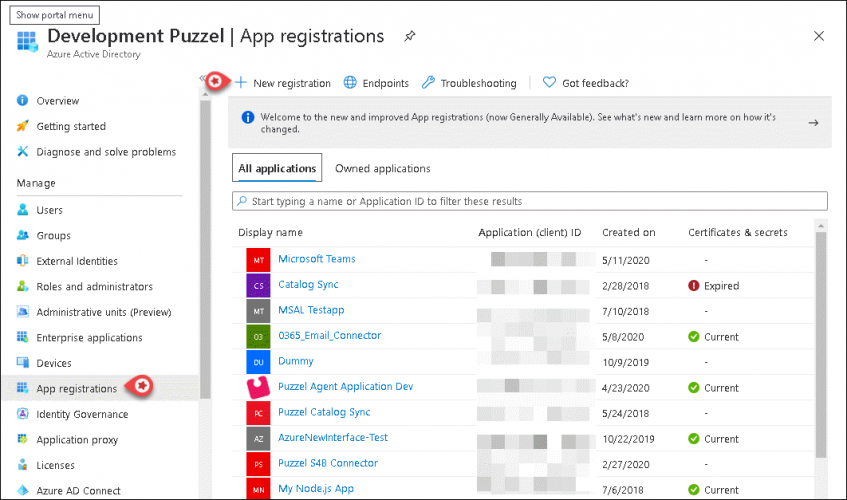Click the Diagnose and solve problems wrench icon
Viewport: 847px width, 500px height.
23,152
